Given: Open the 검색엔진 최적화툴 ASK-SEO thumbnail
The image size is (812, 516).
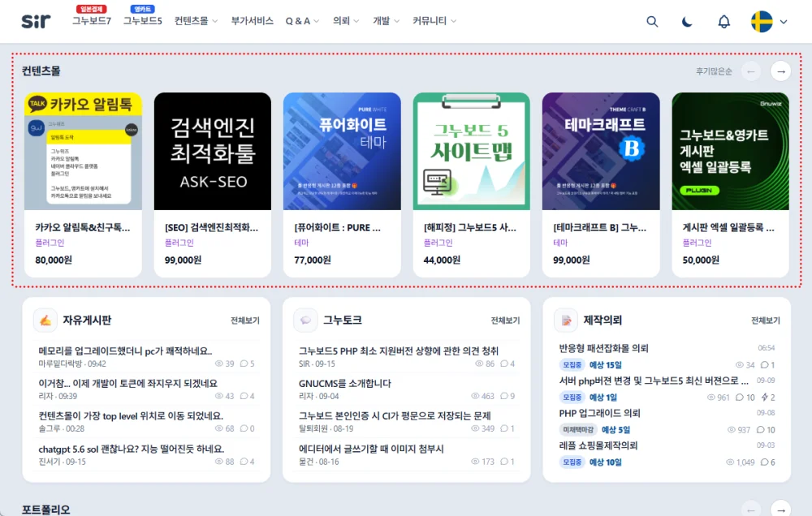Looking at the screenshot, I should click(213, 151).
